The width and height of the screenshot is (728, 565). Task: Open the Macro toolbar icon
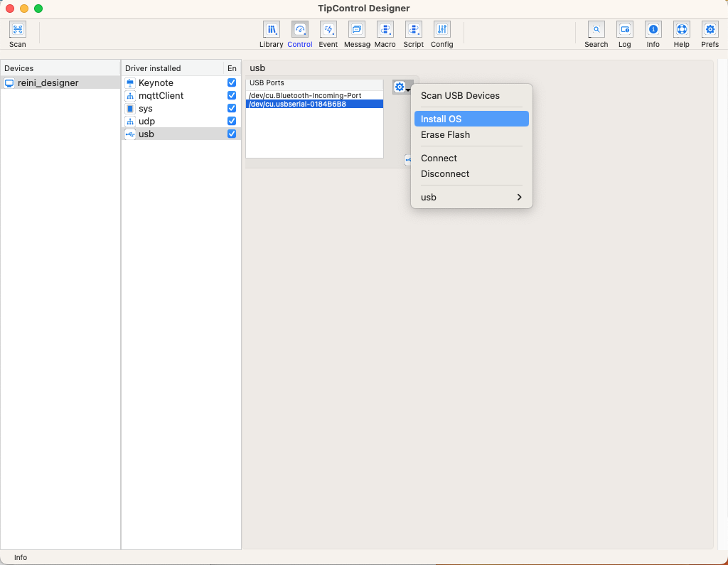[385, 30]
